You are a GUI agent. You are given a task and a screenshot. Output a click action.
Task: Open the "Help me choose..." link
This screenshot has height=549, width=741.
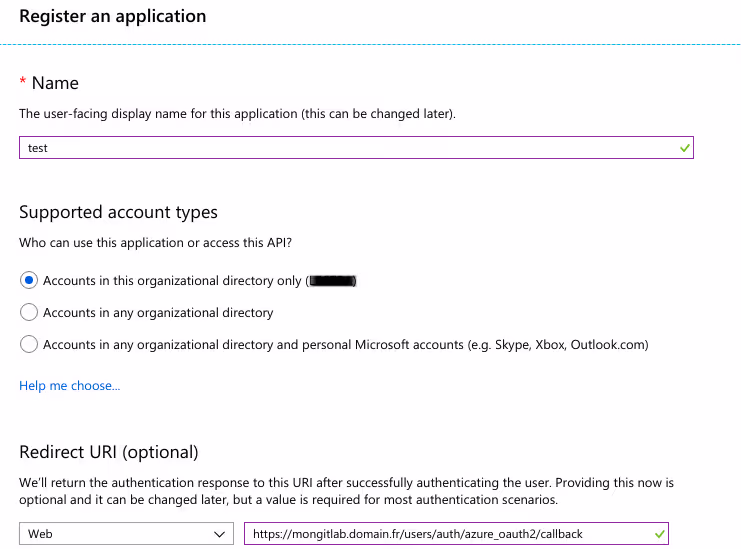[x=69, y=386]
